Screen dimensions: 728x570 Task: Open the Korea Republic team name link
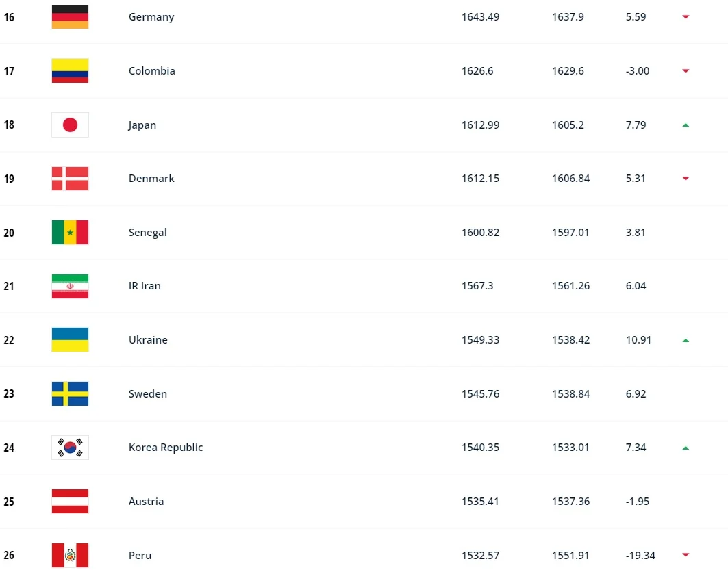166,448
